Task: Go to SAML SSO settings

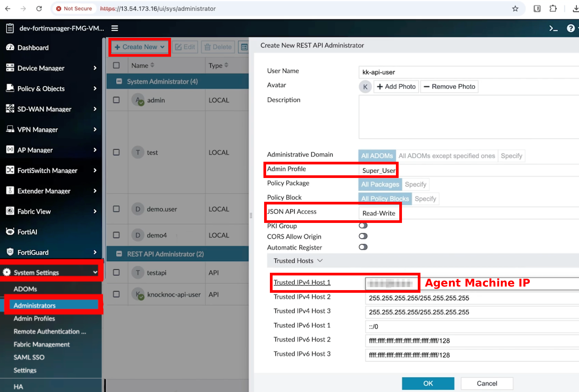Action: coord(29,357)
